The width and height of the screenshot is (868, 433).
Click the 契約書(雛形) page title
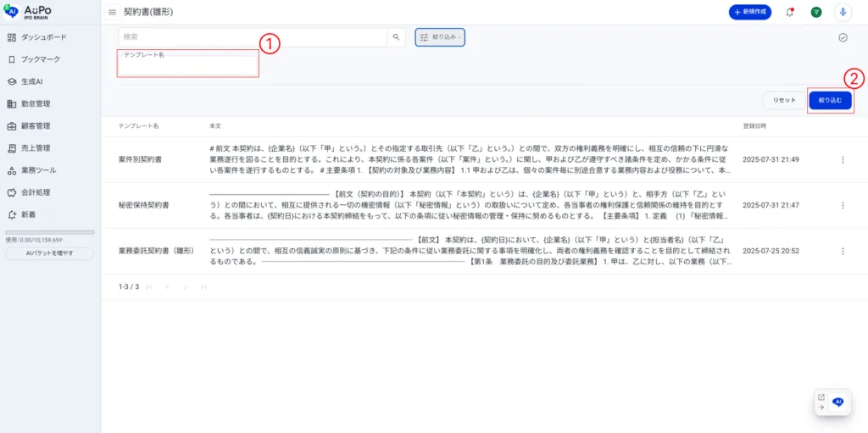[x=149, y=12]
